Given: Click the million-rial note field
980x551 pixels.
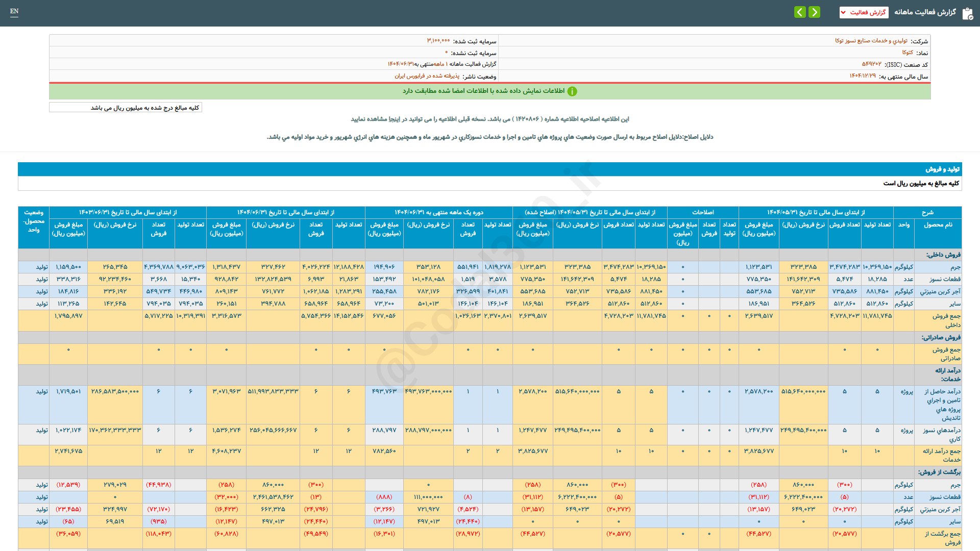Looking at the screenshot, I should point(126,108).
